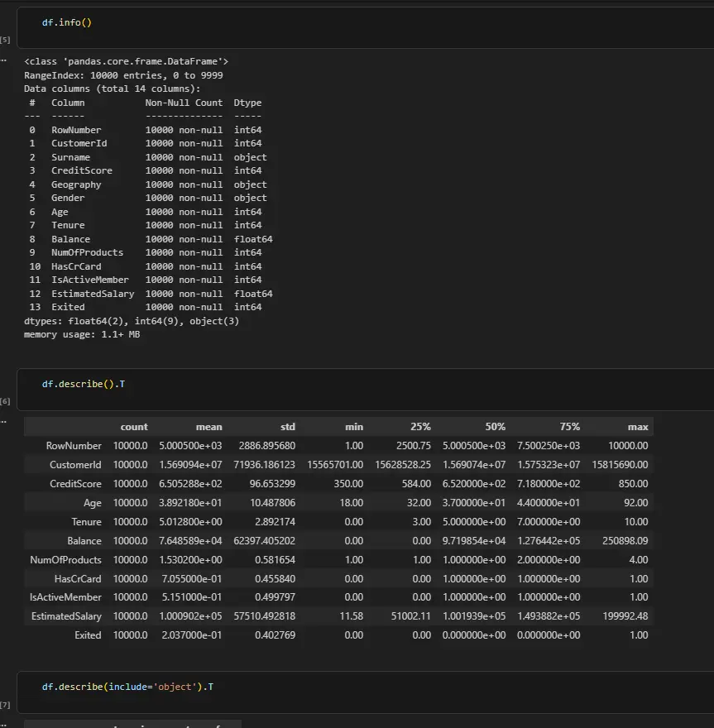Click the df.describe().T code cell
Screen dimensions: 714x728
click(366, 389)
